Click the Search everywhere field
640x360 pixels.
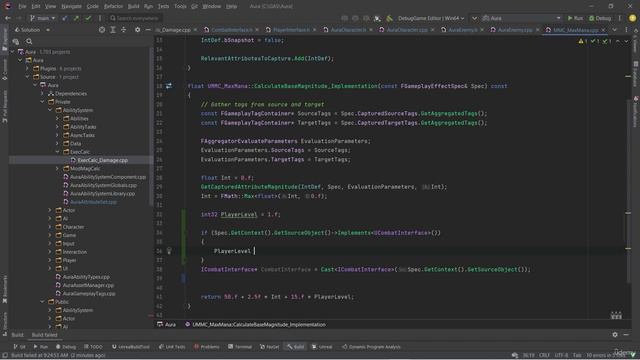coord(135,18)
